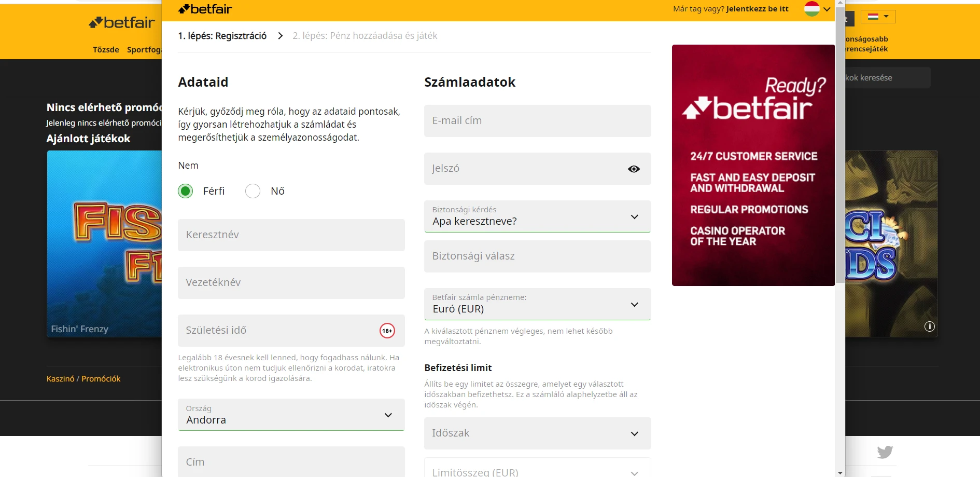Click the game search field on background page
980x477 pixels.
coord(888,78)
